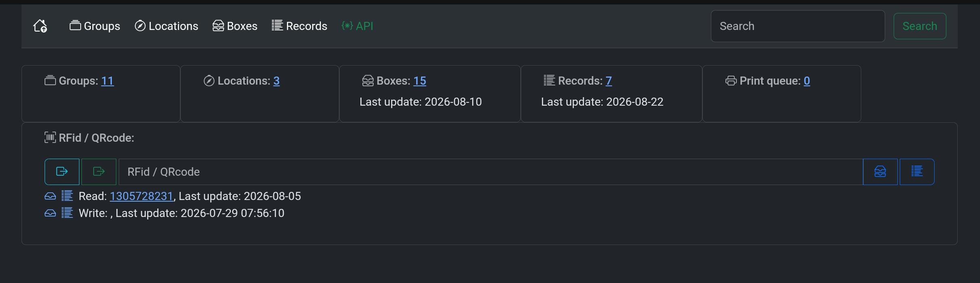Open the Locations count link 3
Viewport: 980px width, 283px height.
[276, 81]
